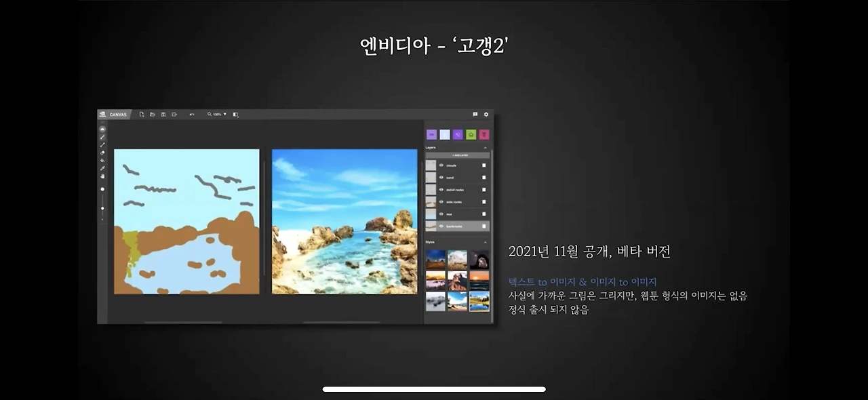
Task: Select the side rocks layer name
Action: click(x=455, y=202)
